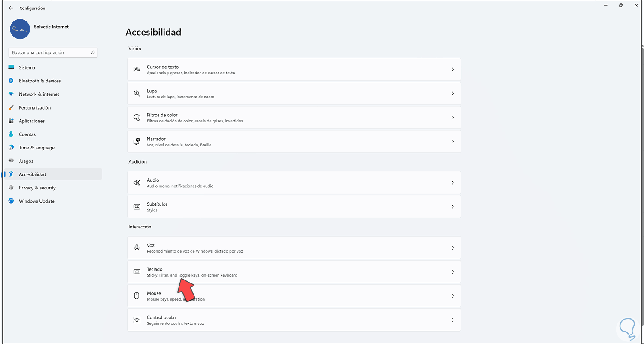The image size is (644, 344).
Task: Click the Subtítulos CC icon
Action: (x=137, y=207)
